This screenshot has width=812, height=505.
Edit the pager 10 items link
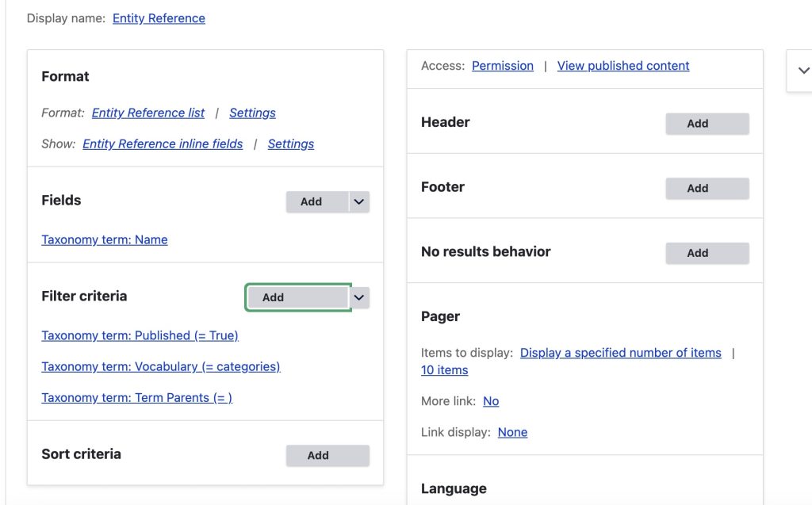point(444,370)
